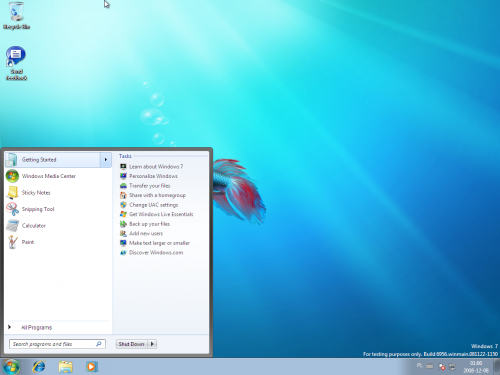Click the Snipping Tool scissors icon
Screen dimensions: 500x375
(12, 209)
